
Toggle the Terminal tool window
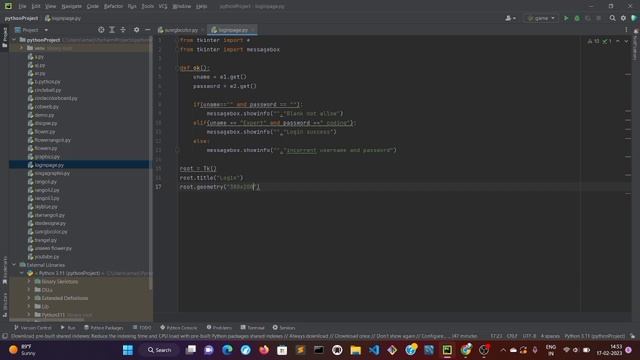[253, 327]
